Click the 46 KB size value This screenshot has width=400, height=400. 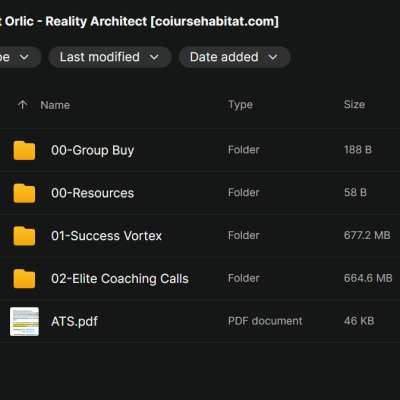[359, 321]
